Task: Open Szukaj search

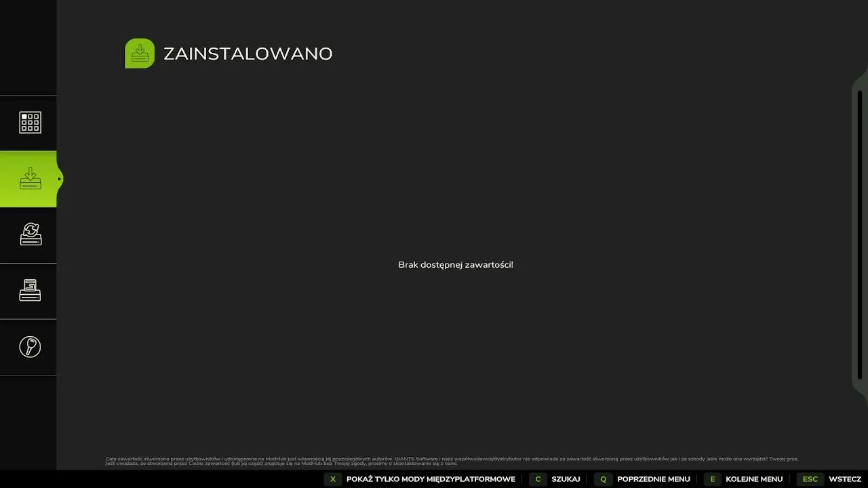Action: [x=566, y=479]
